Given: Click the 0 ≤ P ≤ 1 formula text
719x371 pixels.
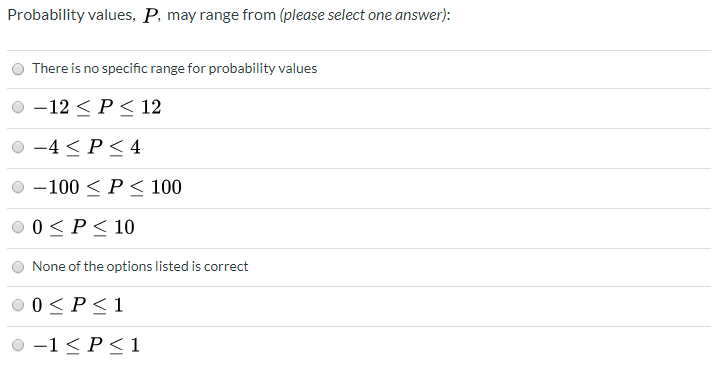Looking at the screenshot, I should (77, 305).
